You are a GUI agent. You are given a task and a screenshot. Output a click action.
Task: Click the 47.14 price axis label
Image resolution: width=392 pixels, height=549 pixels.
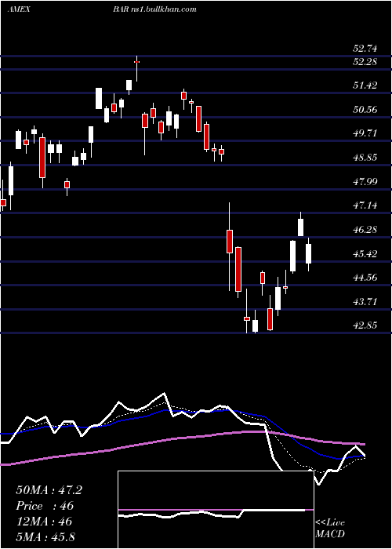click(365, 205)
